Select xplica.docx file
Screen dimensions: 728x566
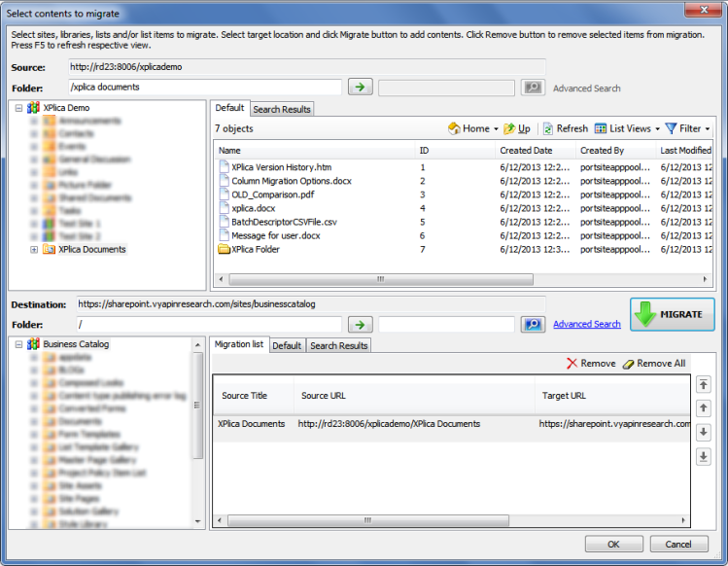254,208
